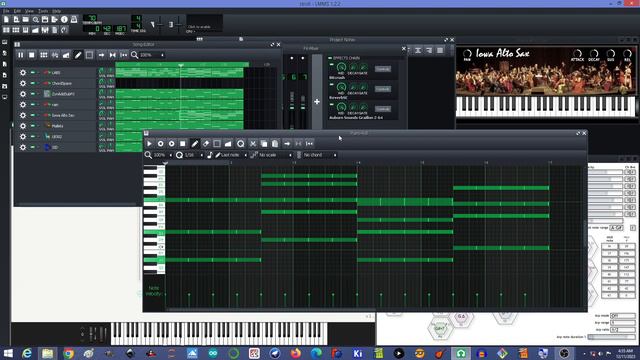Mute the Iowa Alto Sax track
This screenshot has height=360, width=640.
(x=33, y=115)
